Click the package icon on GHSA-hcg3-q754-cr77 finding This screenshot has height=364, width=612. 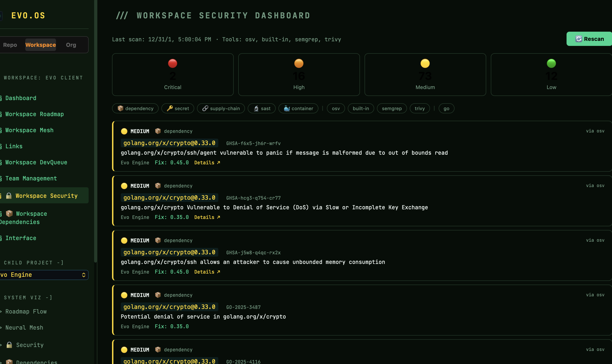pyautogui.click(x=158, y=186)
